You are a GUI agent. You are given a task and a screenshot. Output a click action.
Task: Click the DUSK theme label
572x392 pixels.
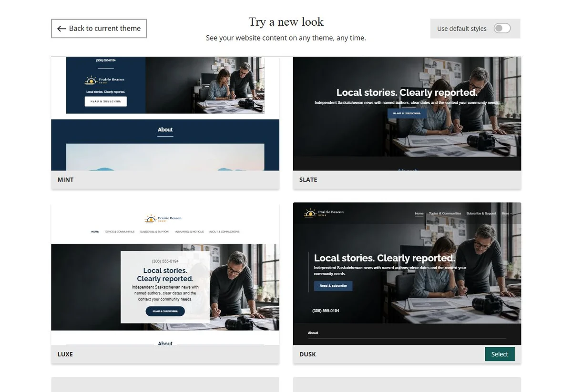[307, 354]
